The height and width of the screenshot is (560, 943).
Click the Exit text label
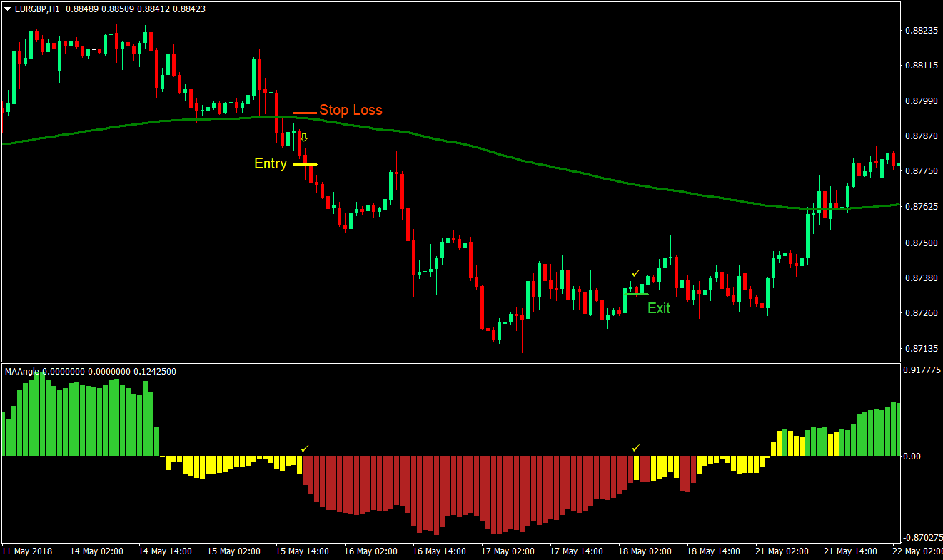click(x=658, y=308)
